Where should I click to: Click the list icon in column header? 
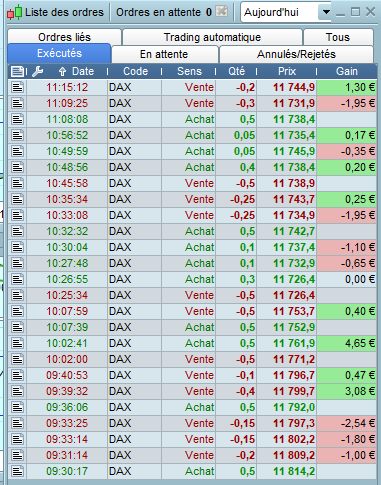click(x=17, y=71)
